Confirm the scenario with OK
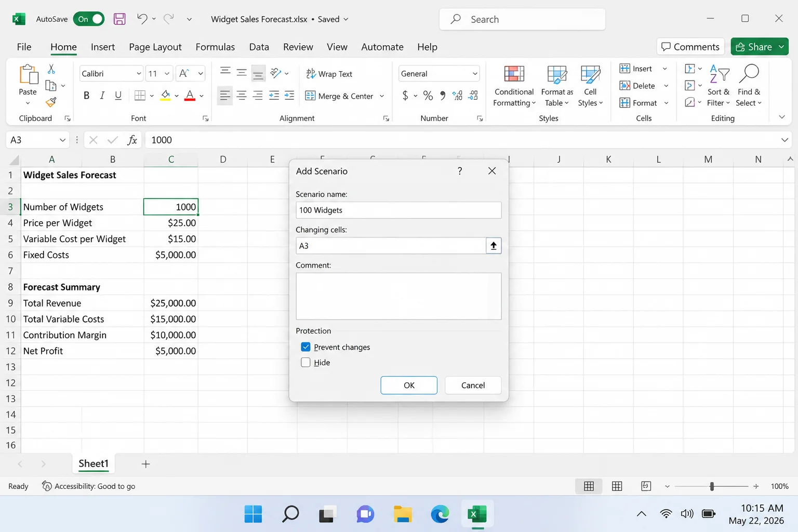 coord(409,385)
